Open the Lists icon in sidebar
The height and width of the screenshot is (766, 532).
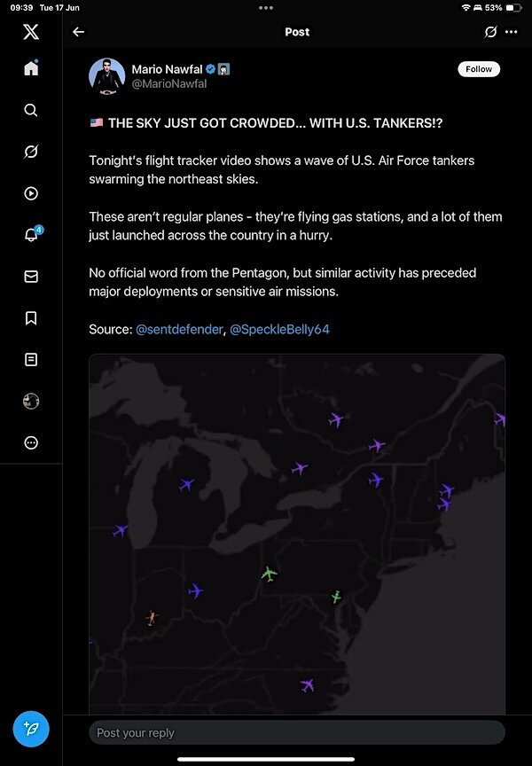click(x=31, y=360)
